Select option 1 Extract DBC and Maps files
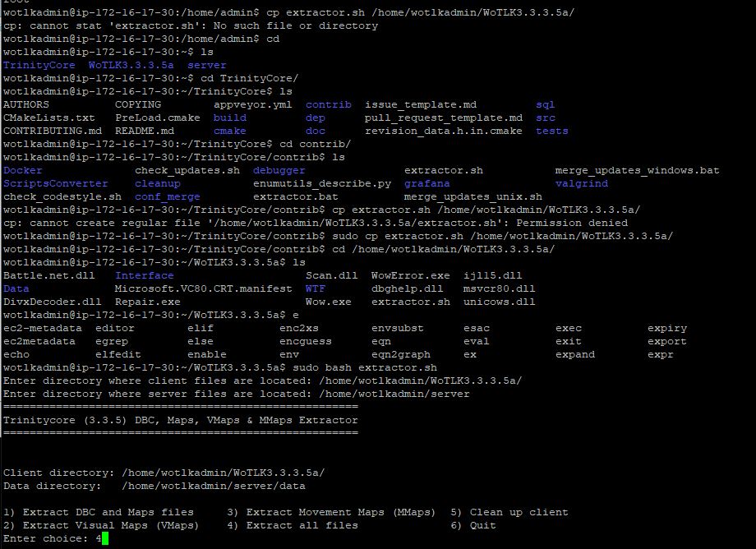Viewport: 756px width, 549px height. 99,512
